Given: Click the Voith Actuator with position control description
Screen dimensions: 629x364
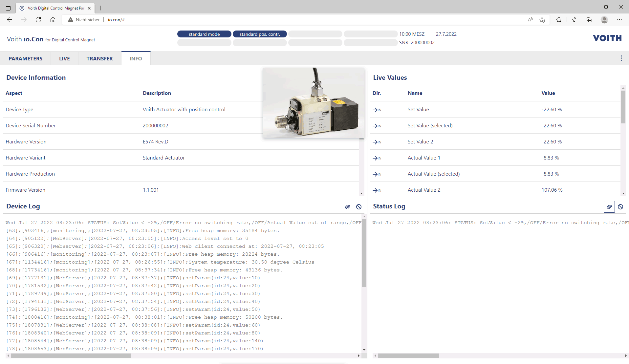Looking at the screenshot, I should [x=184, y=110].
